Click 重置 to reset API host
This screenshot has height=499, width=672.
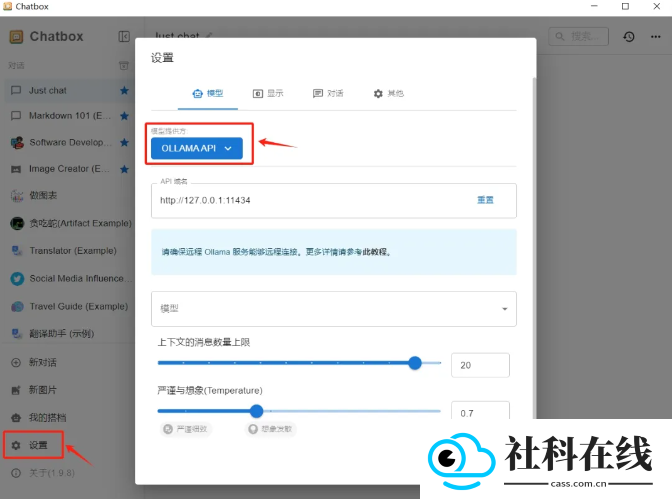485,200
